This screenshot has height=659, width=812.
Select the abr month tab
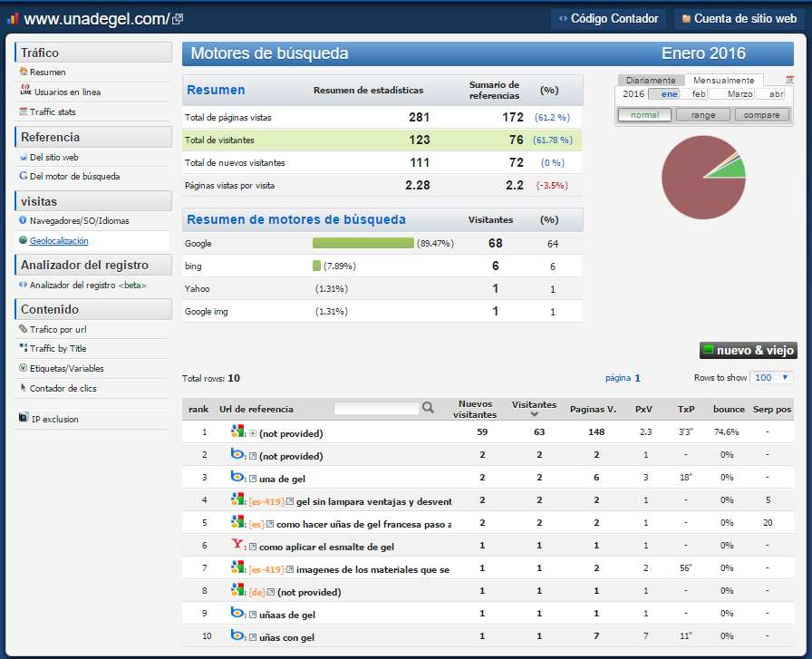pos(771,93)
